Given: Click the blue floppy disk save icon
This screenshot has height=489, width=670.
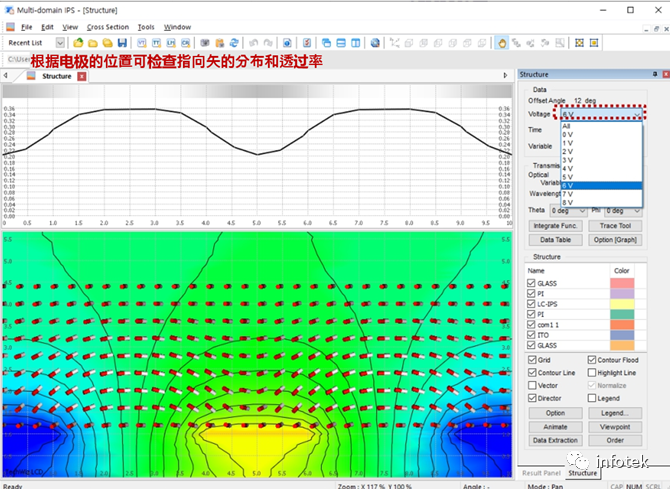Looking at the screenshot, I should pos(122,43).
